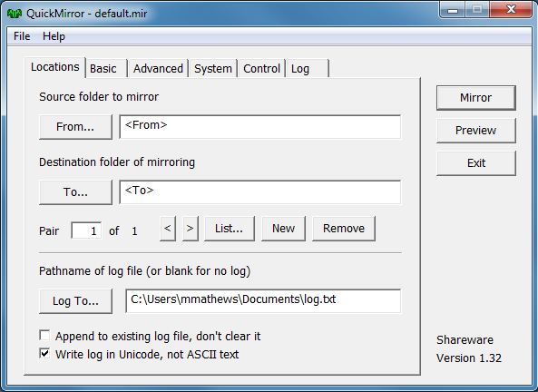Viewport: 538px width, 392px height.
Task: Click the Preview button
Action: [x=476, y=131]
